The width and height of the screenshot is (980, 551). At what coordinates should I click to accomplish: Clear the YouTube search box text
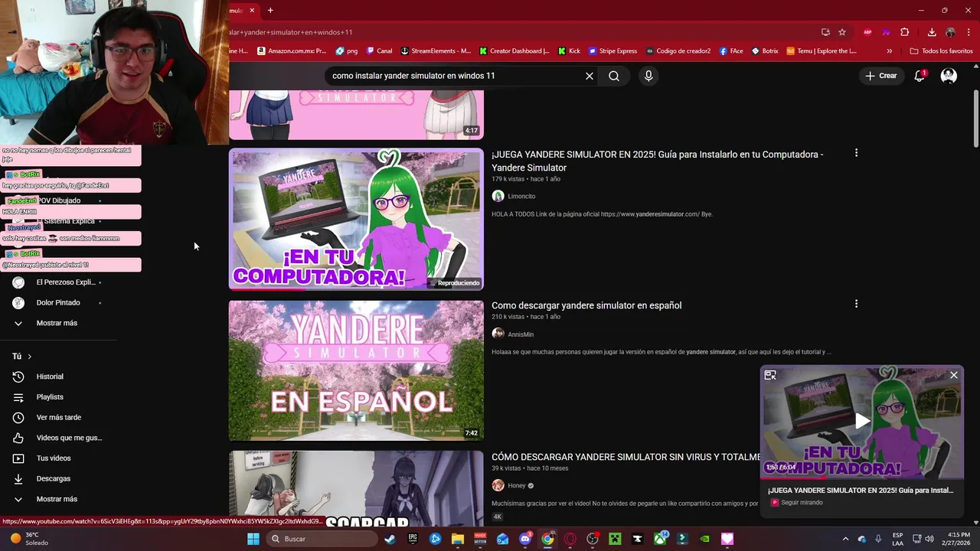(590, 76)
